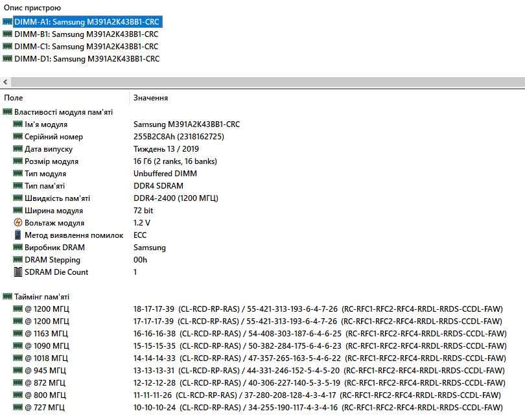The width and height of the screenshot is (525, 420).
Task: Click the memory chip icon beside DIMM-D1
Action: [7, 58]
